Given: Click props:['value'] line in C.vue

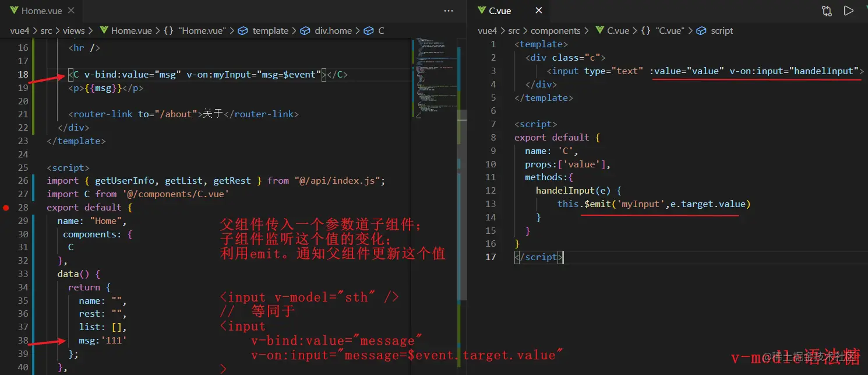Looking at the screenshot, I should [x=567, y=164].
